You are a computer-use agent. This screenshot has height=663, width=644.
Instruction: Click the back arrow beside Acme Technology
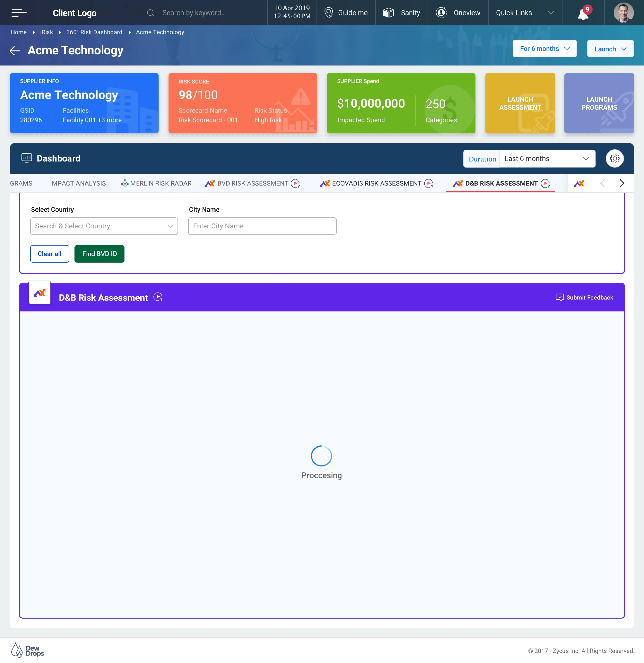click(x=15, y=51)
